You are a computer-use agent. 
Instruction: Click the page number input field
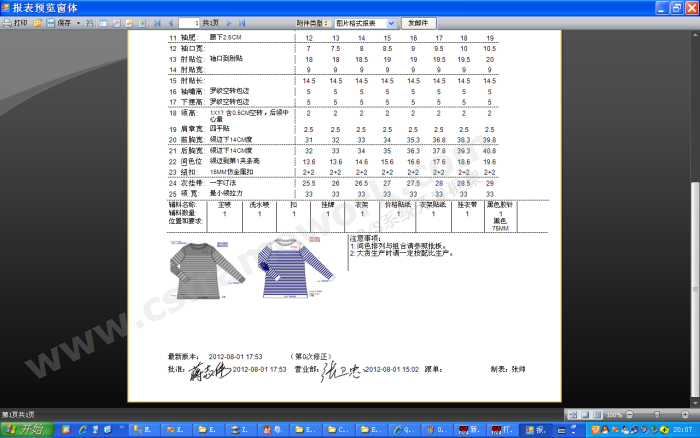(x=188, y=21)
